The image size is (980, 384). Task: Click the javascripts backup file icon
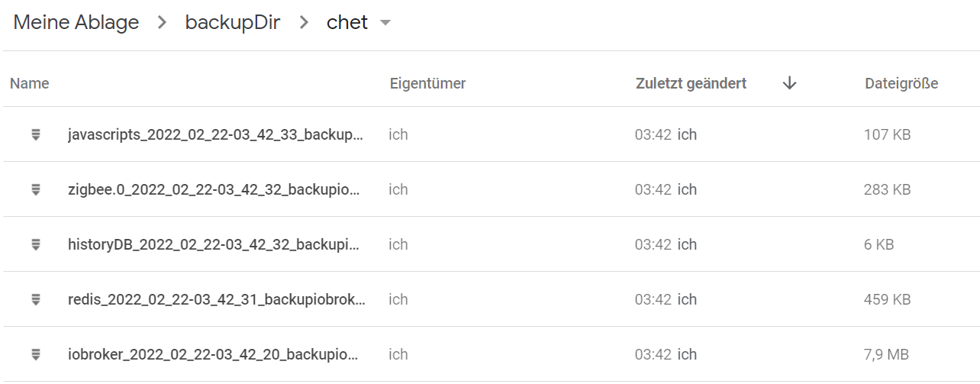click(x=35, y=134)
